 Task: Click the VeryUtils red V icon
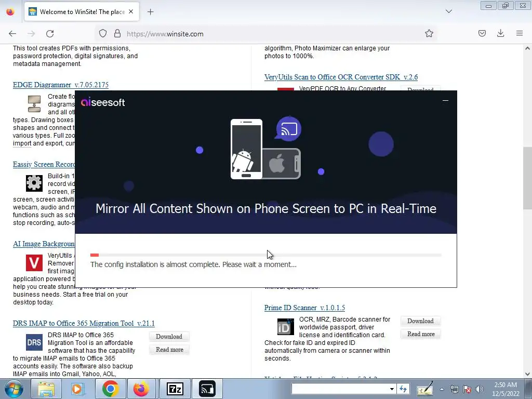[x=34, y=262]
